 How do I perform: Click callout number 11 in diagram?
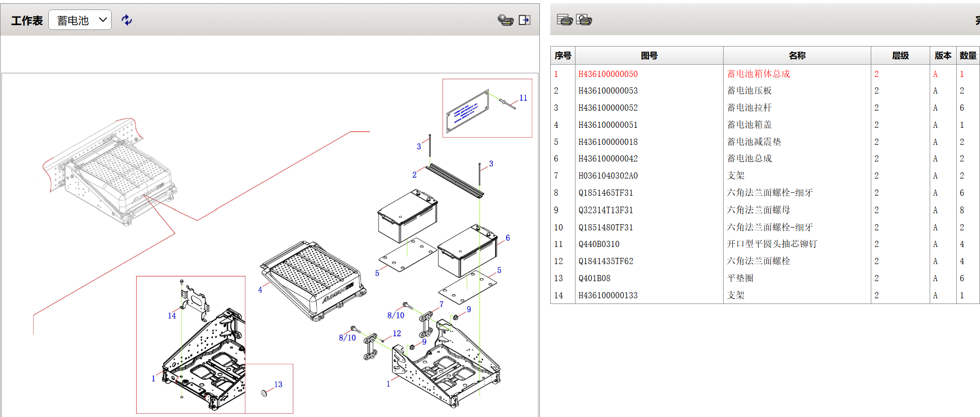click(x=523, y=98)
